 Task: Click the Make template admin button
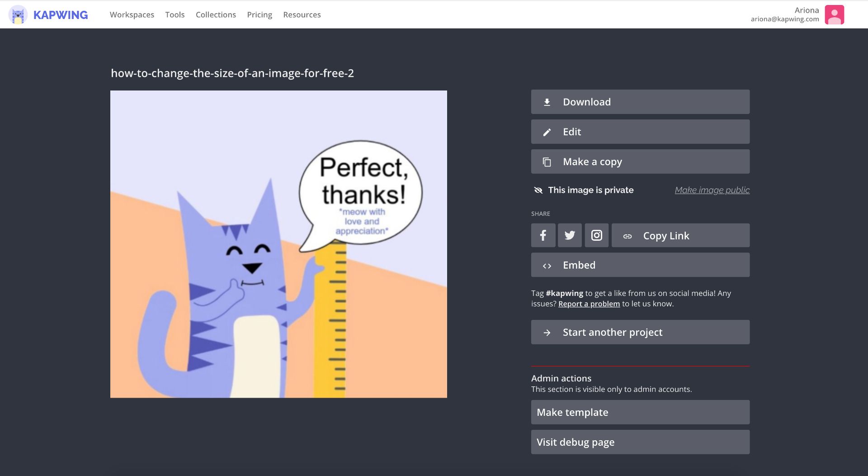coord(640,412)
